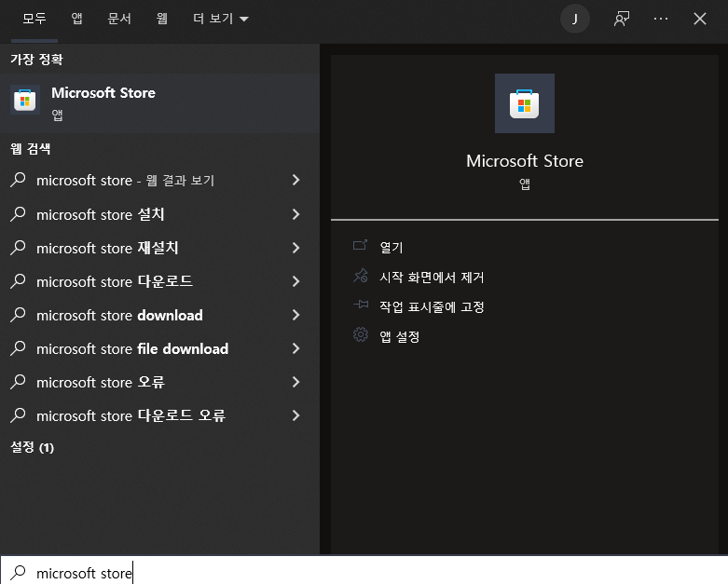The height and width of the screenshot is (584, 728).
Task: Click the J user account avatar
Action: click(x=575, y=19)
